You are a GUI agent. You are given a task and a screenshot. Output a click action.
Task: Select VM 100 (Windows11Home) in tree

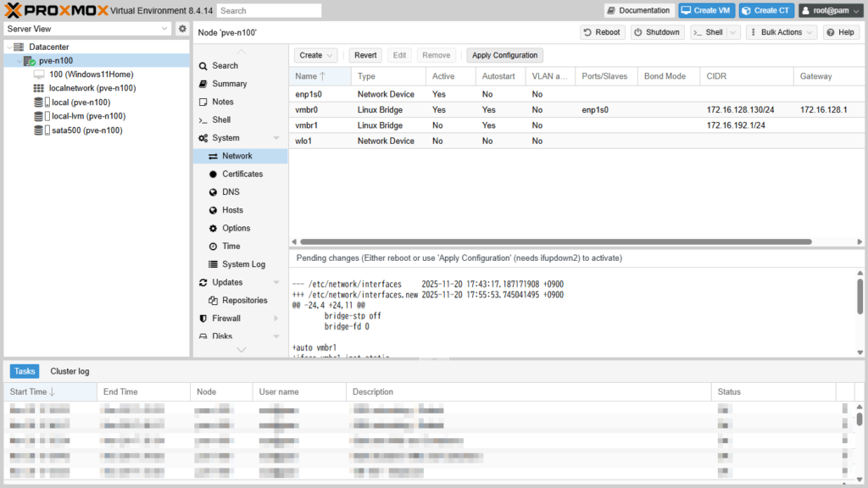pyautogui.click(x=91, y=75)
